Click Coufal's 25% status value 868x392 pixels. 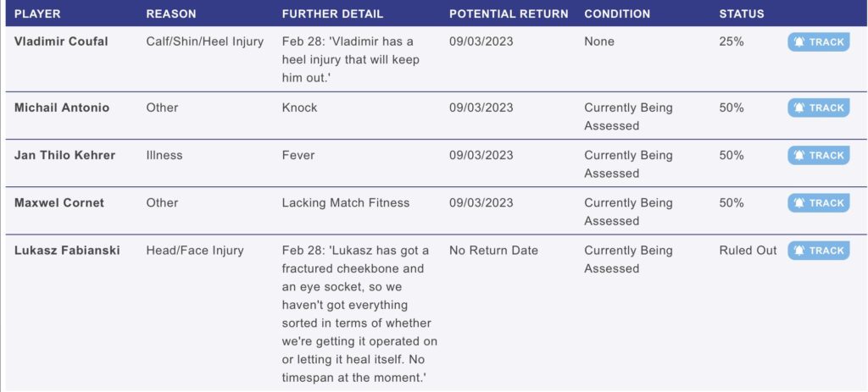(x=732, y=41)
